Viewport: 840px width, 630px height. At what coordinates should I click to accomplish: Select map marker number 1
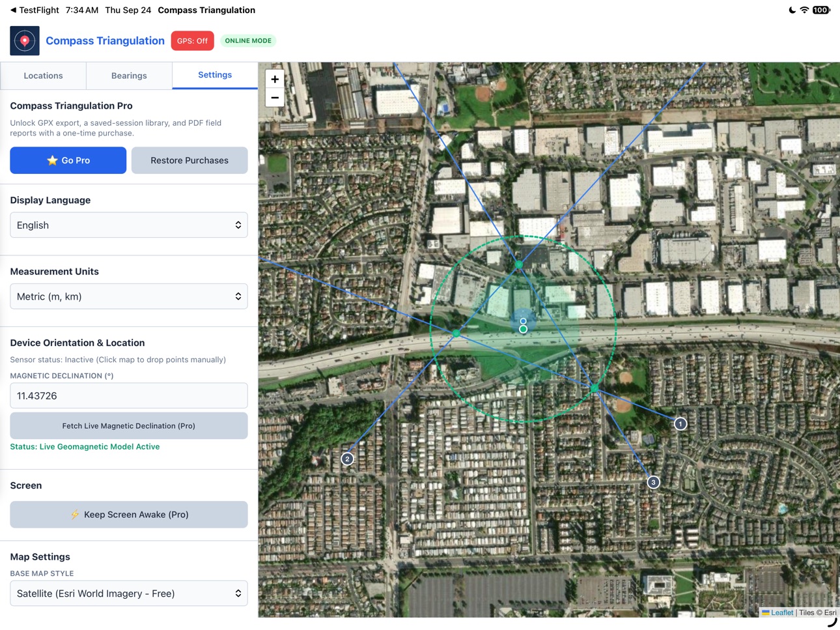(680, 424)
